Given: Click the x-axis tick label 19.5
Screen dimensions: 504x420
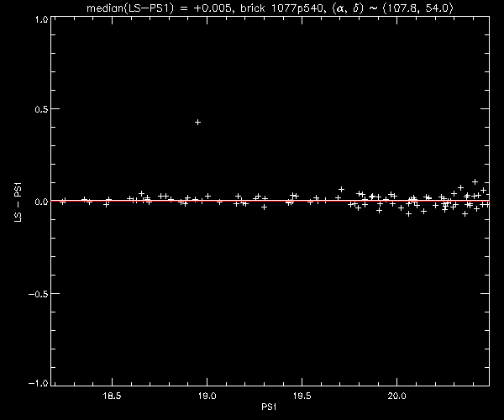Looking at the screenshot, I should (302, 396).
